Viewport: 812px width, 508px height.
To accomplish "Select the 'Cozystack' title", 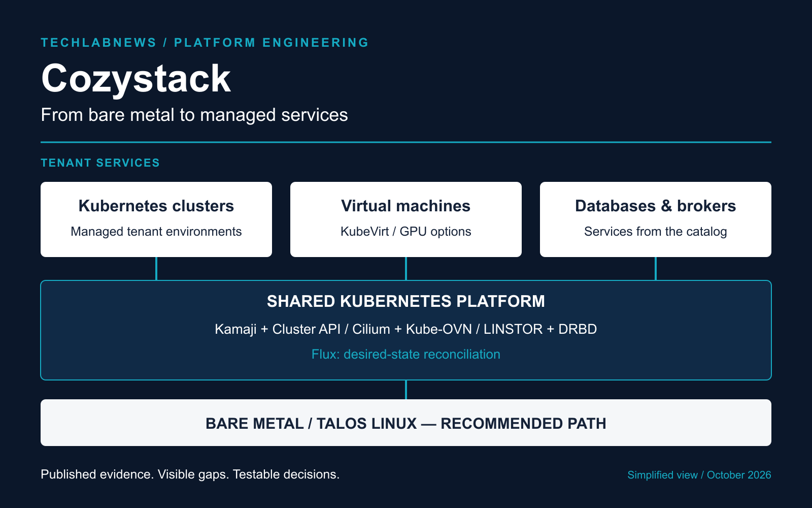I will coord(136,79).
